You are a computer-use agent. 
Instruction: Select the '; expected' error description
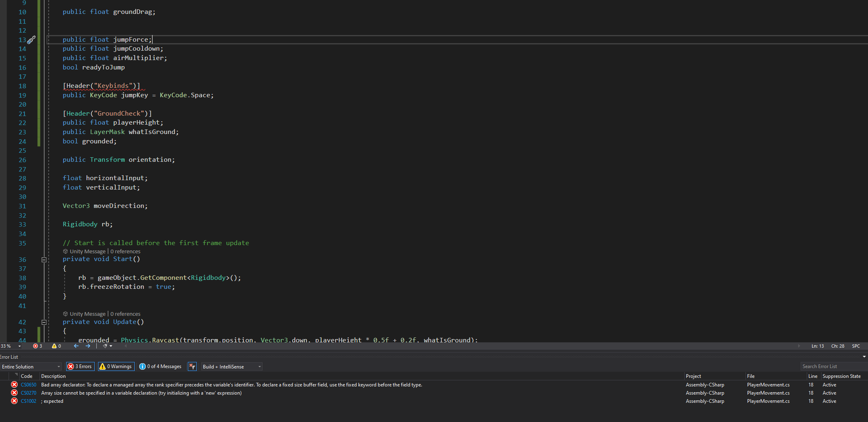[x=52, y=401]
